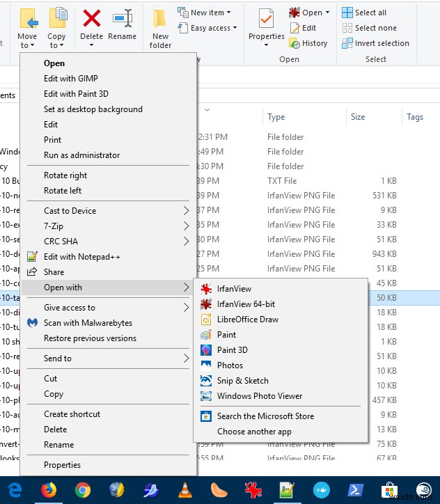Screen dimensions: 440x504
Task: Select Search the Microsoft Store
Action: (281, 416)
